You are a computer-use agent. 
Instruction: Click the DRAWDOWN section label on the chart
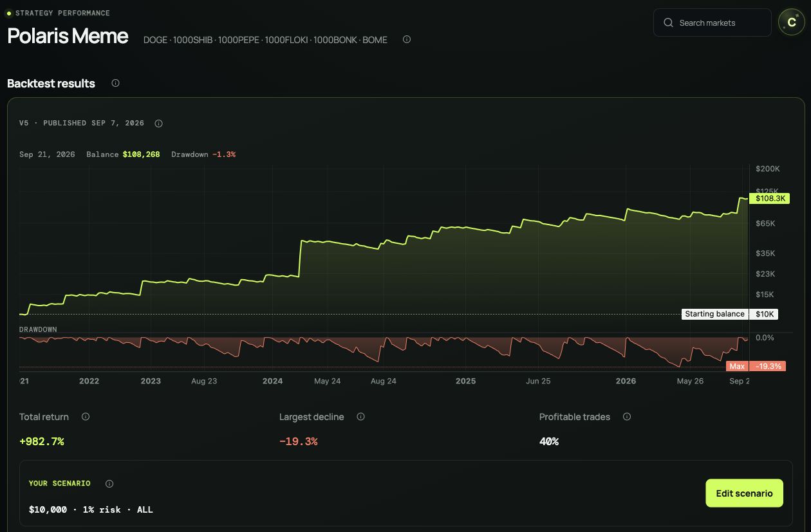(38, 329)
